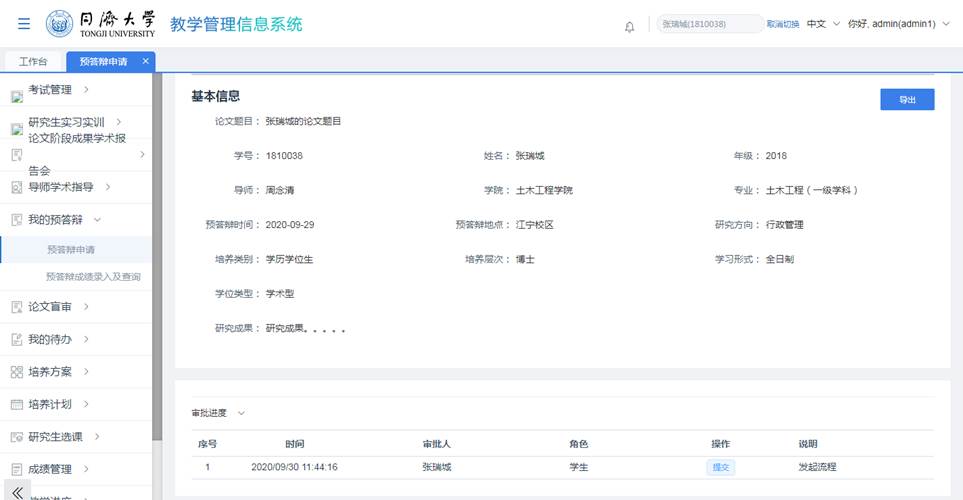963x500 pixels.
Task: Click the 培养方案 grid icon
Action: (x=16, y=372)
